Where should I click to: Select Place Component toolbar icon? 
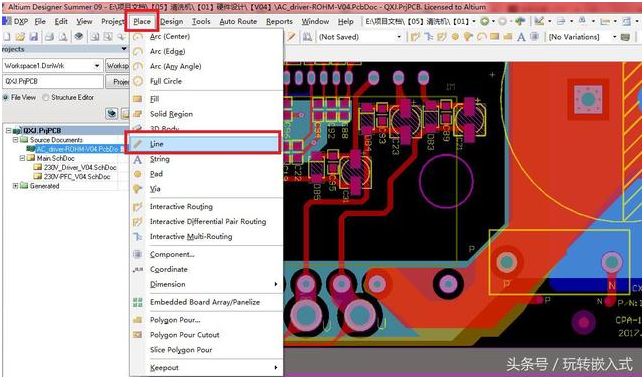pyautogui.click(x=534, y=36)
